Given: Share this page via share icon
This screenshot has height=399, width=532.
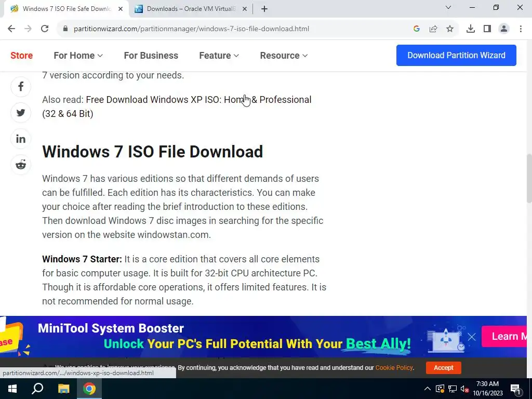Looking at the screenshot, I should point(433,29).
